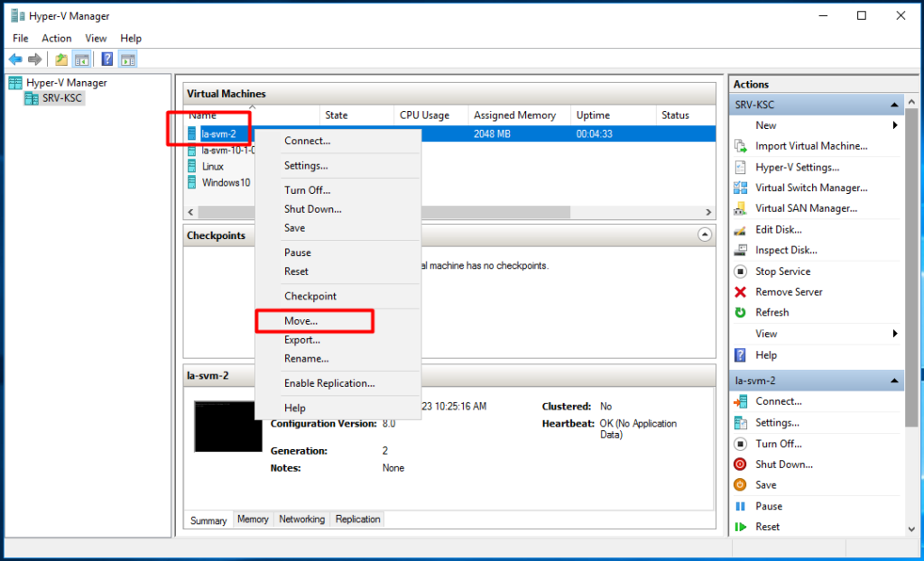
Task: Click the green Reset icon in Actions
Action: click(740, 527)
